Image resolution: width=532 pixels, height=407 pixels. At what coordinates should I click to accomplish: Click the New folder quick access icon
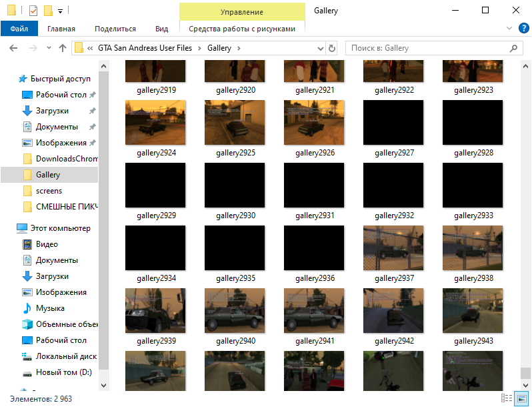coord(48,11)
